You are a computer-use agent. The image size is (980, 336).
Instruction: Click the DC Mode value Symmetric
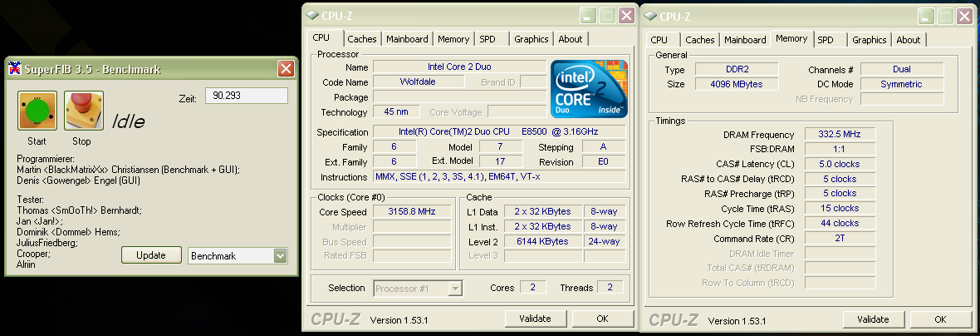901,84
